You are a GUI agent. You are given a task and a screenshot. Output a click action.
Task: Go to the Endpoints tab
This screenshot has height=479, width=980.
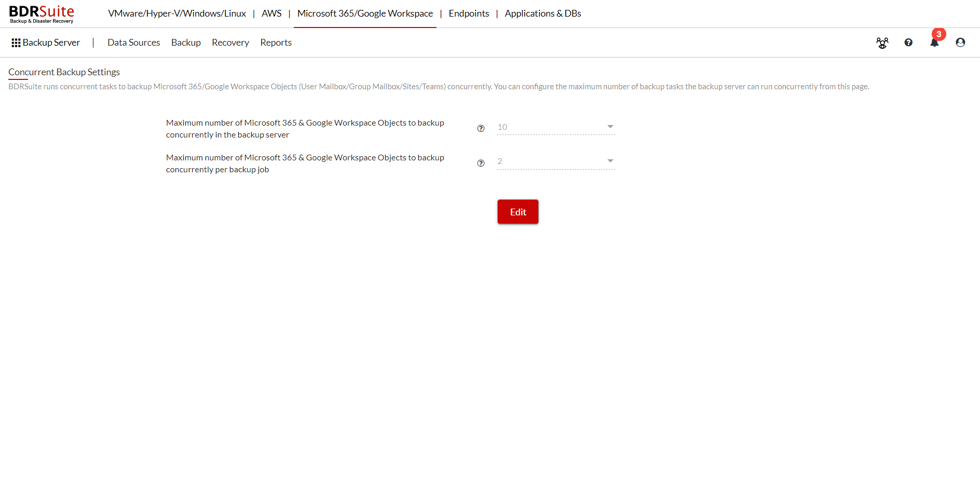(x=469, y=13)
